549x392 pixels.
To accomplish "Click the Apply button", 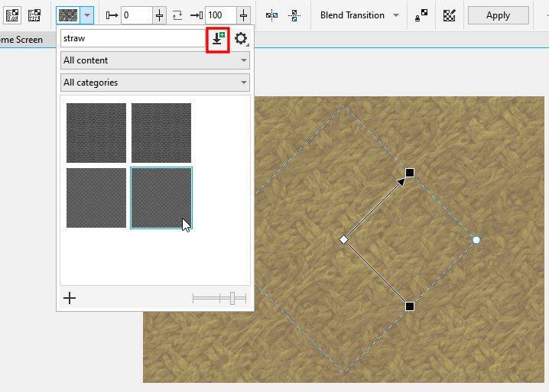I will coord(499,15).
